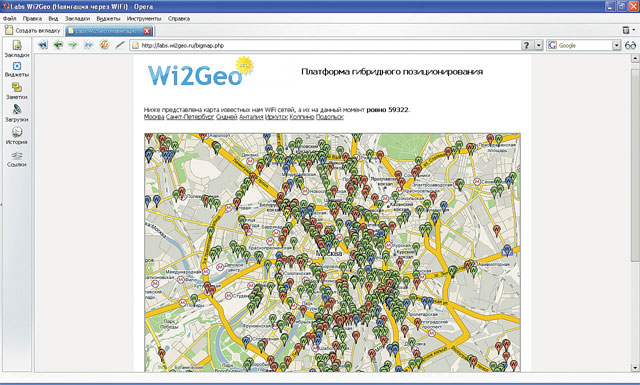Click the page vertical scrollbar thumb
The image size is (640, 385).
(635, 164)
